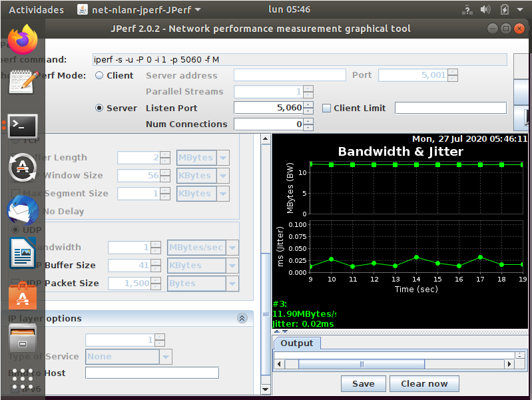Click the Clear now button

pos(424,384)
